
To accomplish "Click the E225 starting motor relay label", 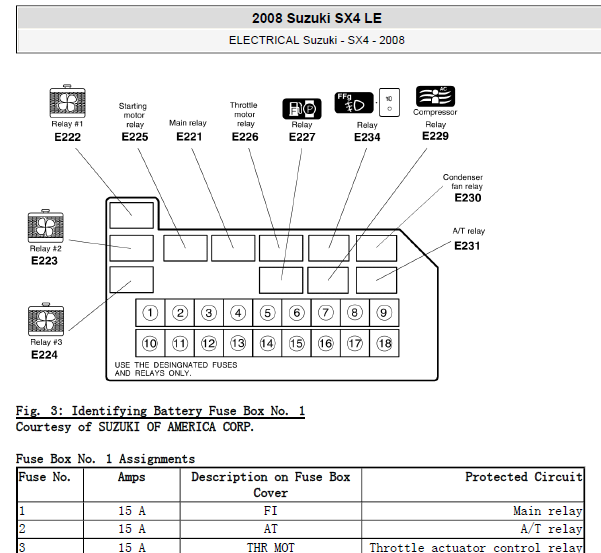I will click(135, 137).
